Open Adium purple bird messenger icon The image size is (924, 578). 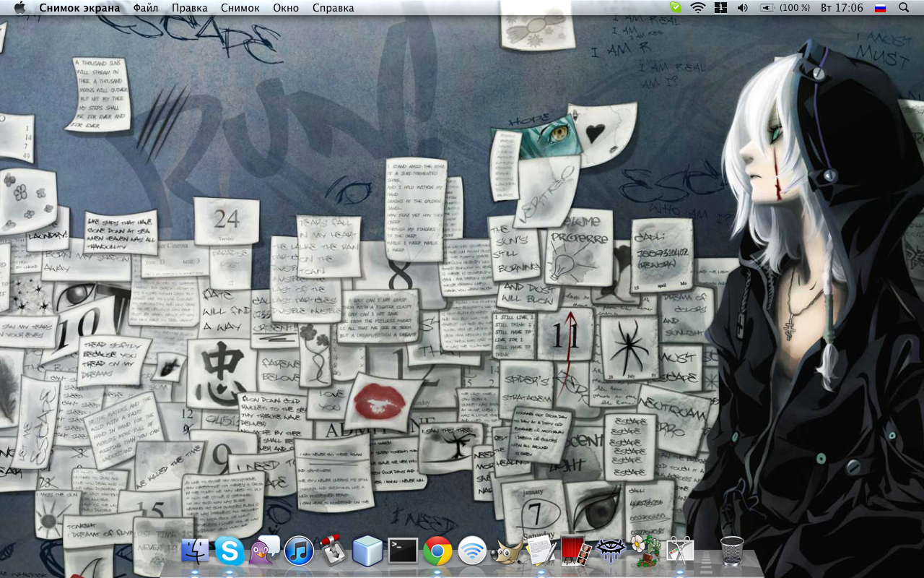click(264, 552)
